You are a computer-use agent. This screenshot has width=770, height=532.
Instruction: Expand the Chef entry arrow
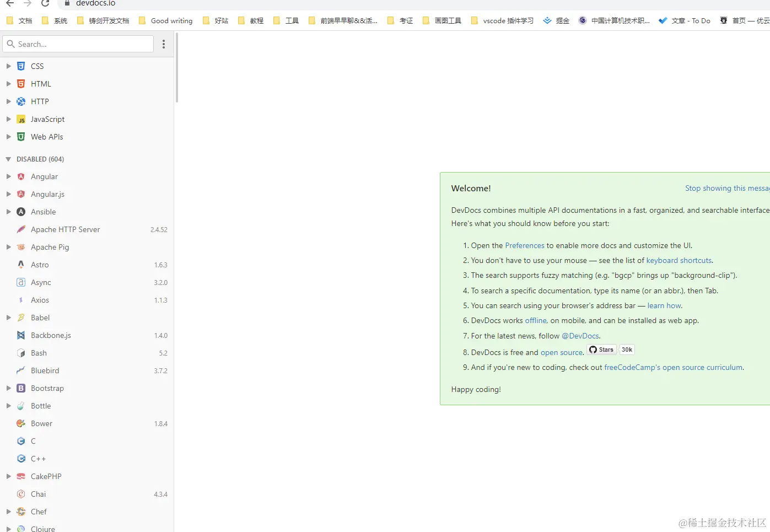point(8,512)
